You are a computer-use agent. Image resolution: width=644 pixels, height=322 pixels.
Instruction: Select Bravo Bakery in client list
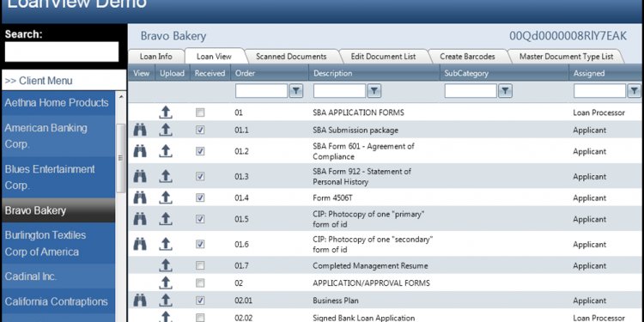[x=58, y=210]
